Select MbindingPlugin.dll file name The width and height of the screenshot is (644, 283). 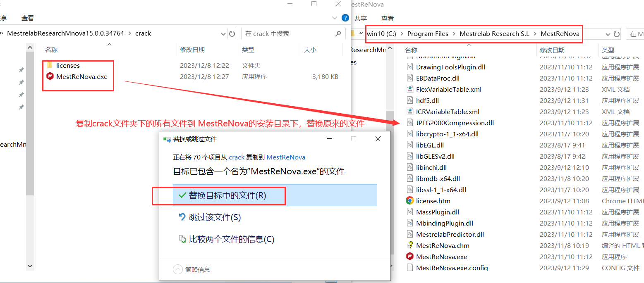445,223
